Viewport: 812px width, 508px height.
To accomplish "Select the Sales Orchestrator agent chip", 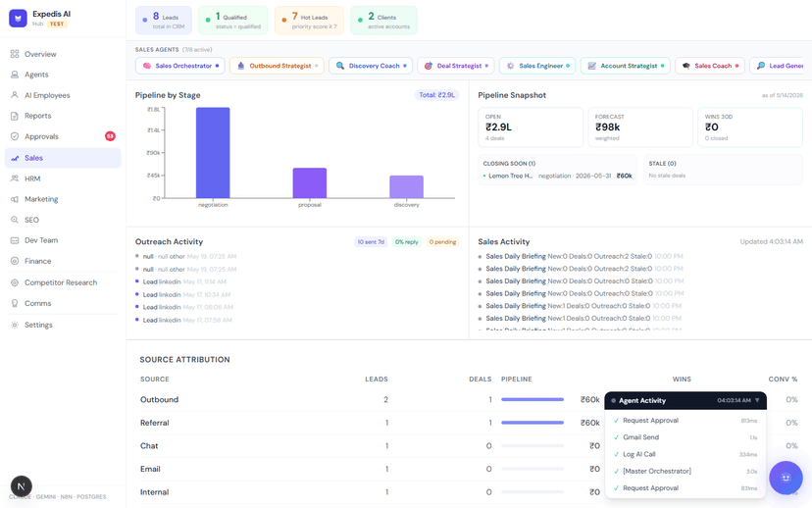I will 180,66.
